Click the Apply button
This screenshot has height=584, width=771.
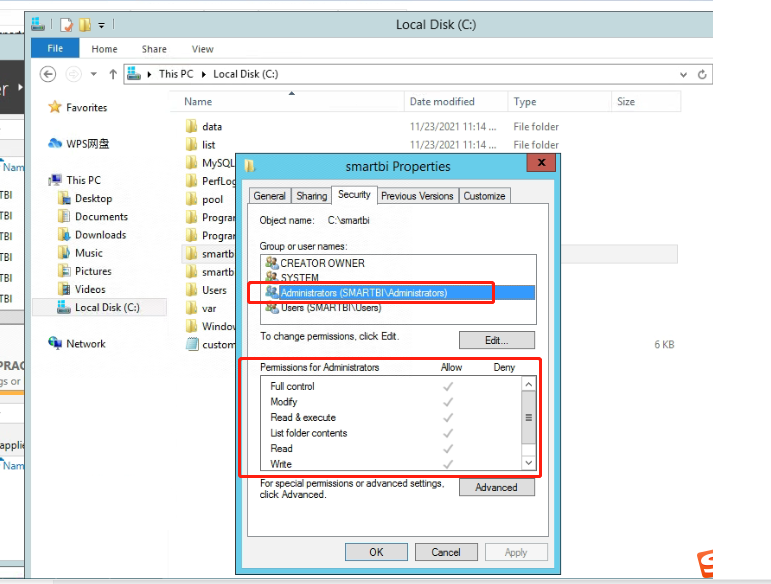pyautogui.click(x=516, y=552)
